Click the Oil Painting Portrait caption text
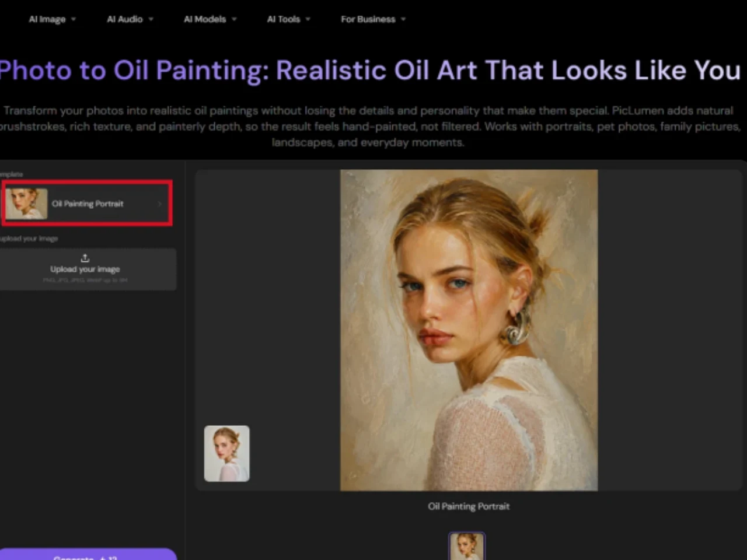 click(x=469, y=506)
